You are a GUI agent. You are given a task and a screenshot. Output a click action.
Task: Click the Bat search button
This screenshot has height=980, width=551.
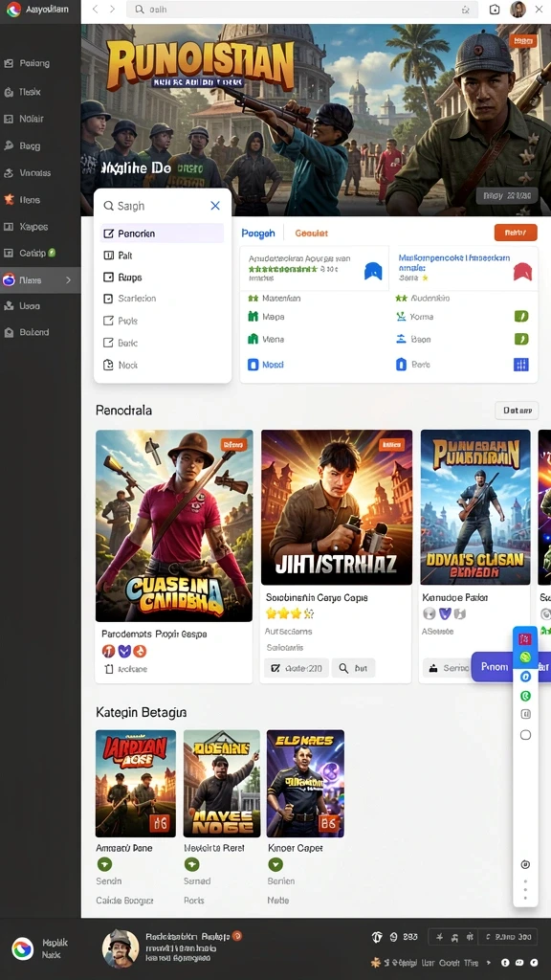[353, 668]
